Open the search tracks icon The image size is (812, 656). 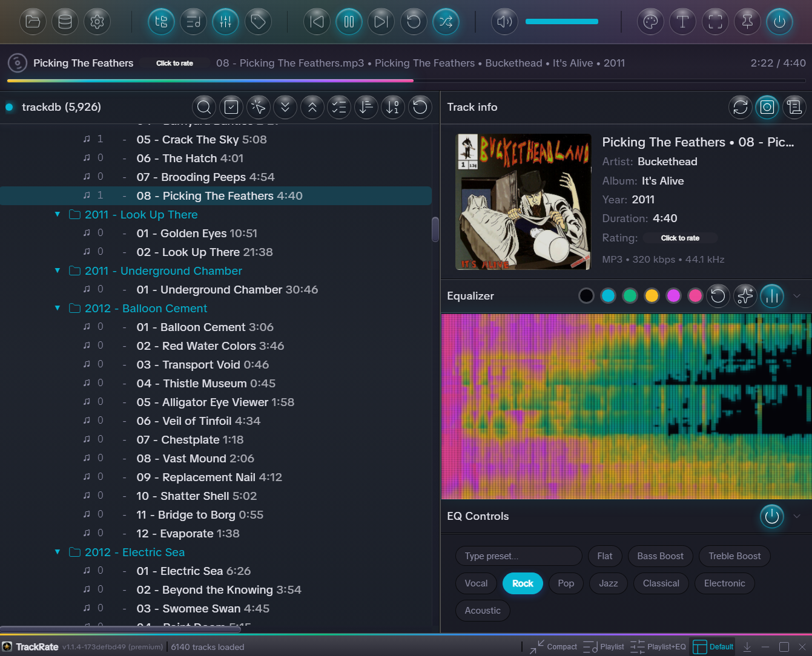pos(204,108)
